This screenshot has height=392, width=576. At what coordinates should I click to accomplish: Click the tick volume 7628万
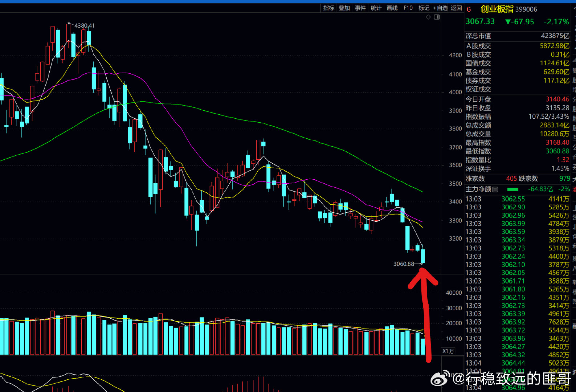(x=559, y=322)
